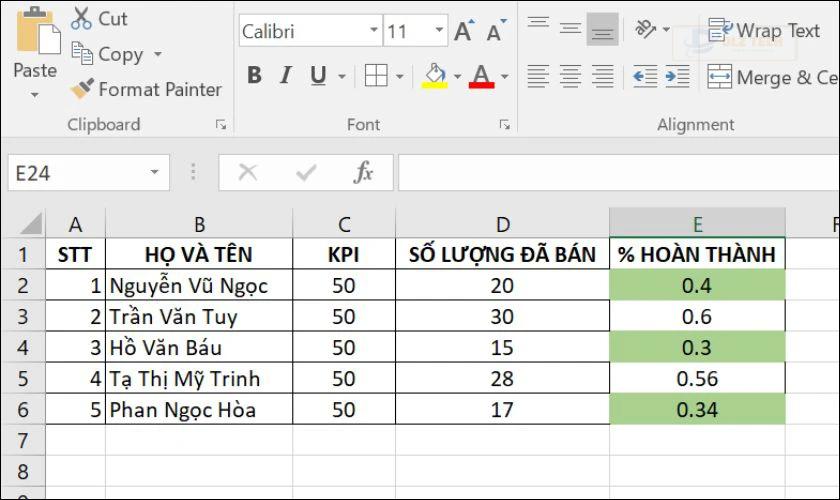Click into the formula bar input
Image resolution: width=840 pixels, height=500 pixels.
[619, 173]
